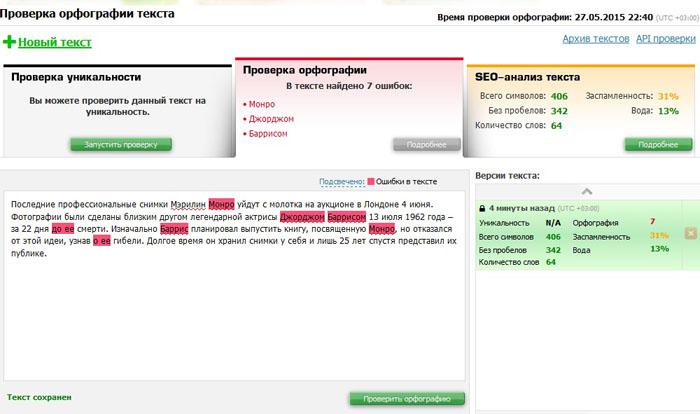This screenshot has height=414, width=700.
Task: Click the pink Ошибки в тексте color swatch
Action: (x=371, y=181)
